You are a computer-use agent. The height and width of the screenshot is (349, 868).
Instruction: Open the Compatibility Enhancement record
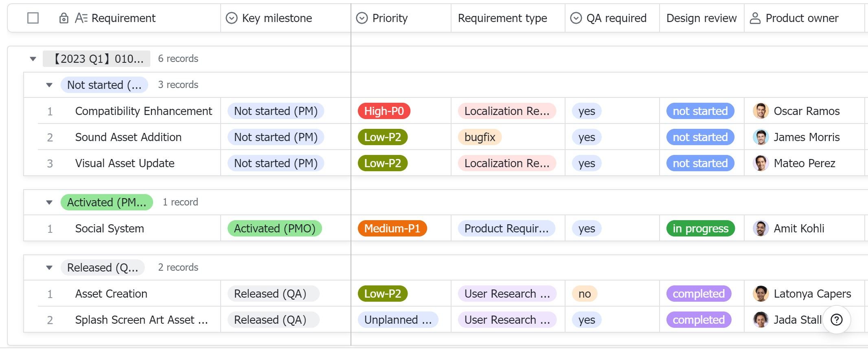[143, 111]
